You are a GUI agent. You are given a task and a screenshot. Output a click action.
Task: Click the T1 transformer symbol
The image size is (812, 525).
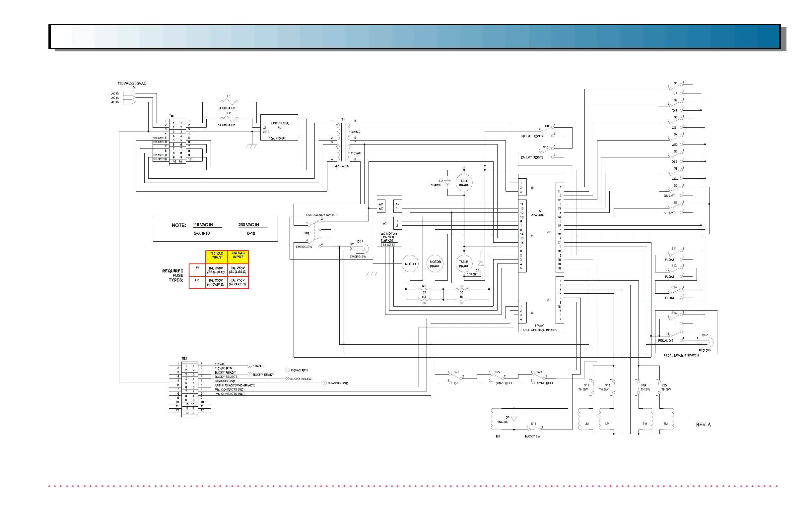[x=343, y=143]
